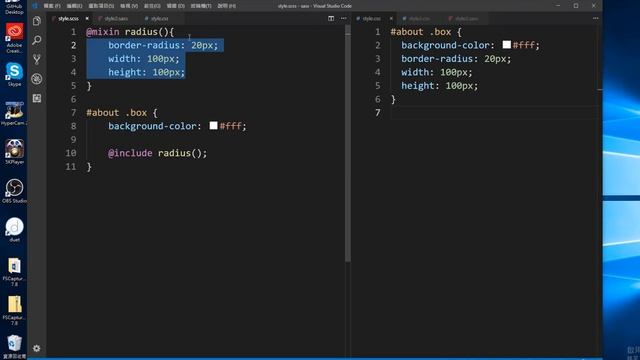Click line number 7 in right editor gutter

(x=378, y=113)
